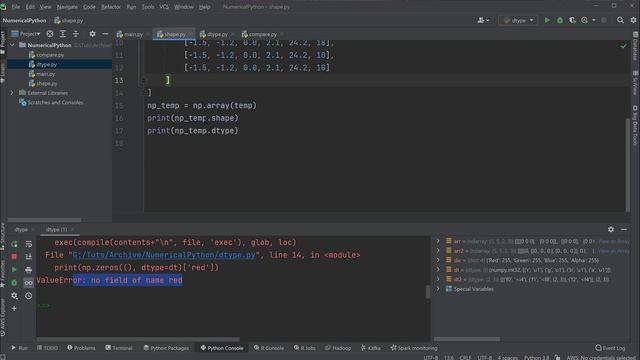
Task: Print console output with printer icon
Action: pyautogui.click(x=29, y=270)
